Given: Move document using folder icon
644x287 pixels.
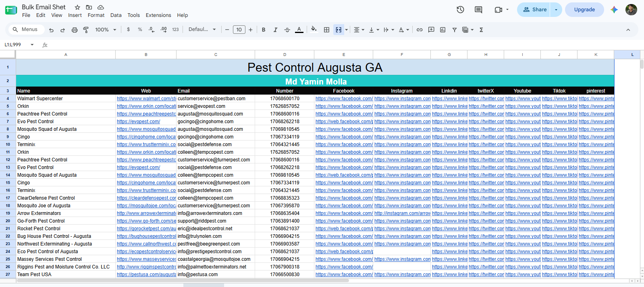Looking at the screenshot, I should [x=89, y=7].
